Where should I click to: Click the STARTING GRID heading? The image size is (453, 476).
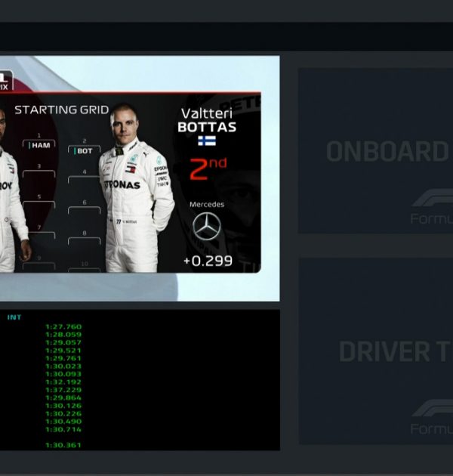tap(62, 110)
